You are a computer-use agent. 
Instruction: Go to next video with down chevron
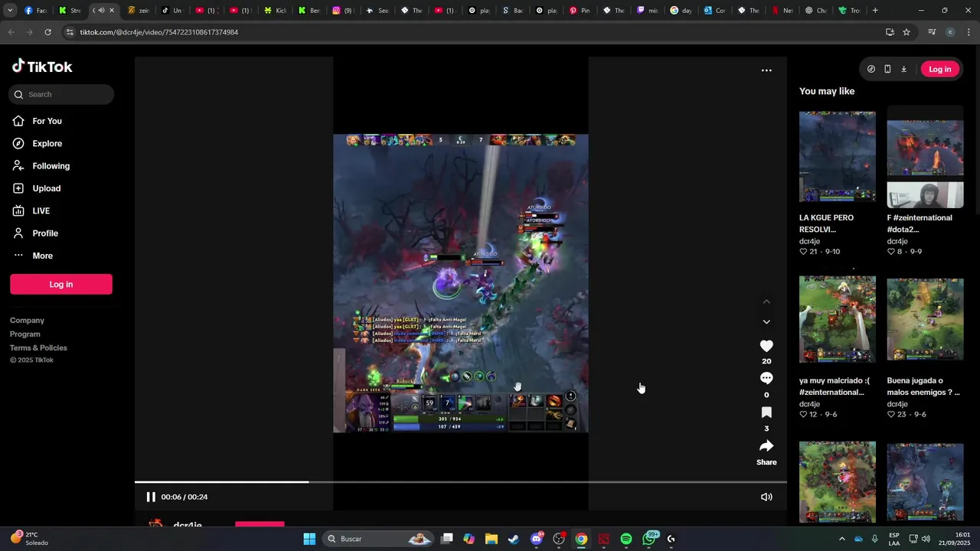point(766,321)
